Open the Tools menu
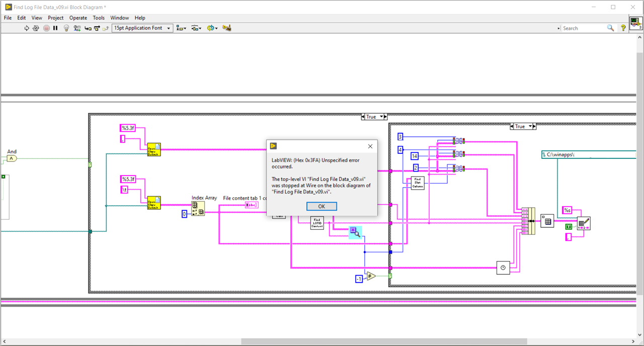This screenshot has width=644, height=346. [x=99, y=18]
